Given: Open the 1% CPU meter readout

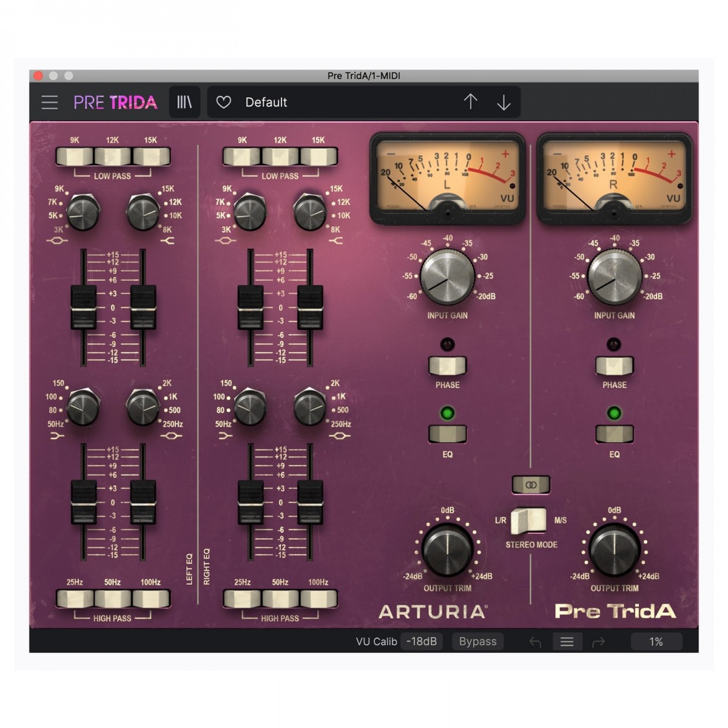Looking at the screenshot, I should tap(656, 641).
